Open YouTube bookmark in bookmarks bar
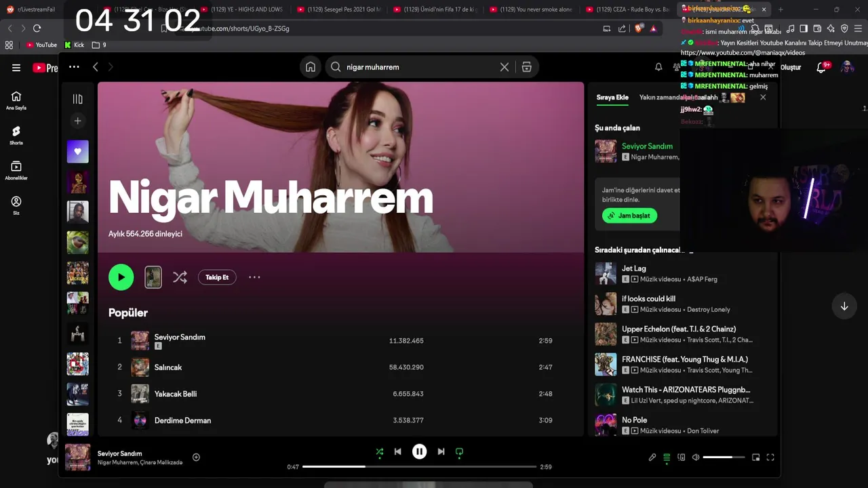Image resolution: width=868 pixels, height=488 pixels. (x=41, y=45)
